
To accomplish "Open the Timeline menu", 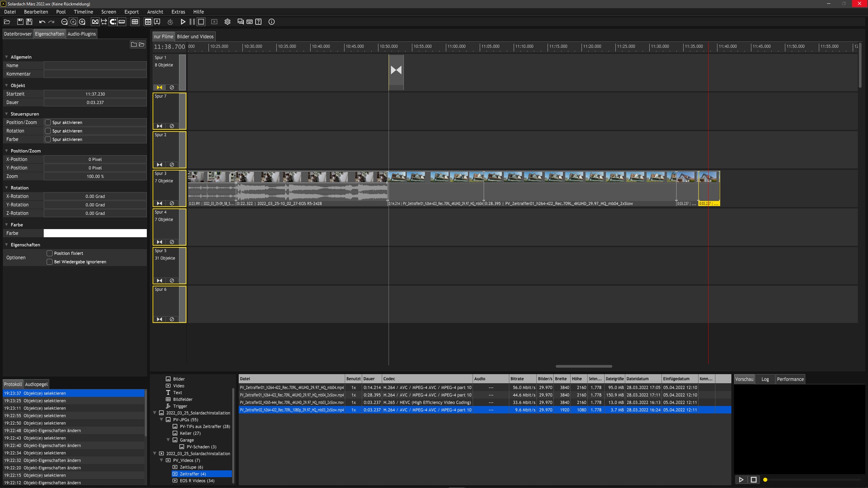I will 83,12.
